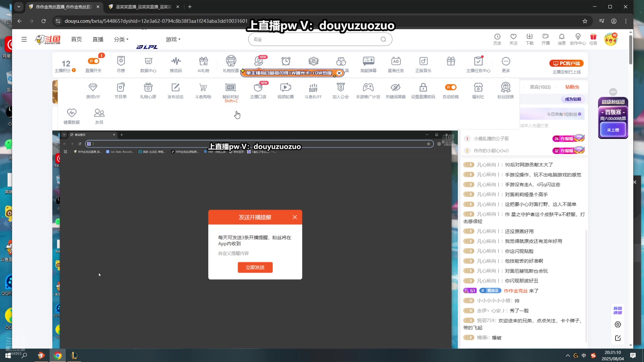
Task: Collapse the 更多 more tools menu
Action: 506,64
